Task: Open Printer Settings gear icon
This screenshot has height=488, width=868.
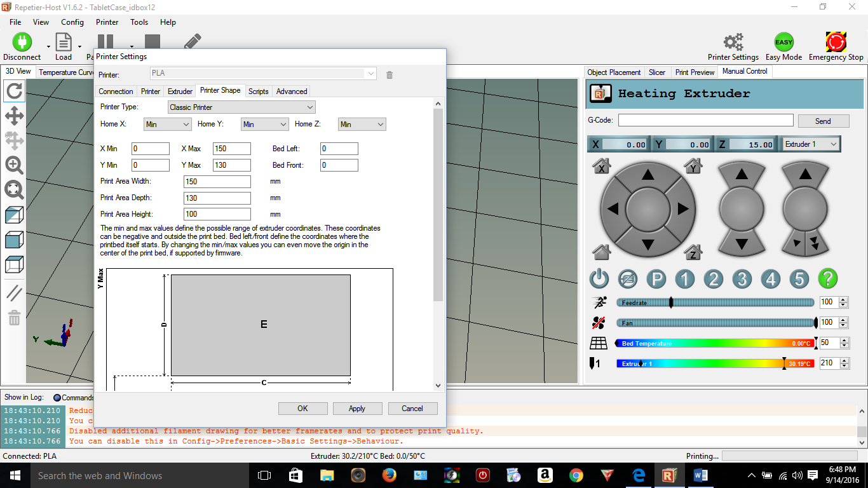Action: (733, 43)
